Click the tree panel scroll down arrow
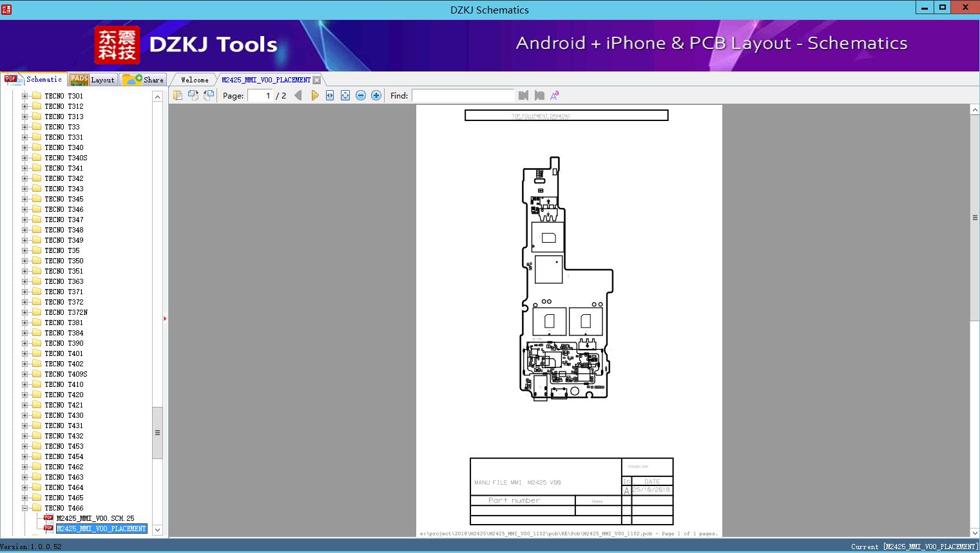The height and width of the screenshot is (553, 980). tap(157, 530)
